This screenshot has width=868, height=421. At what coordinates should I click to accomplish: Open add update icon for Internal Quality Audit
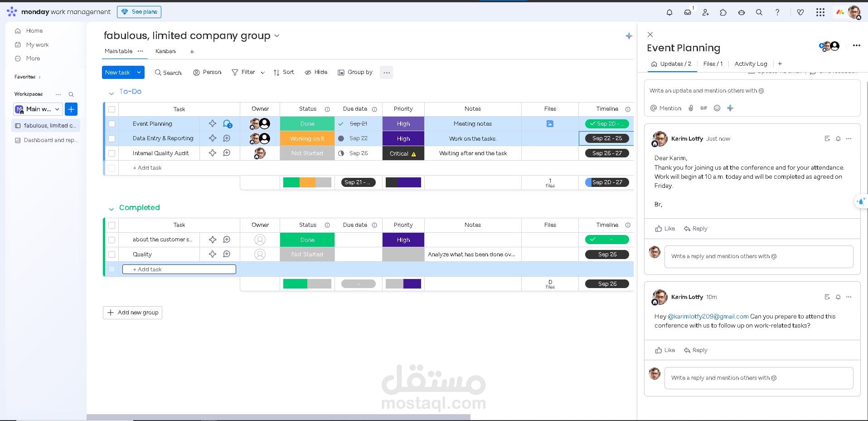[227, 153]
